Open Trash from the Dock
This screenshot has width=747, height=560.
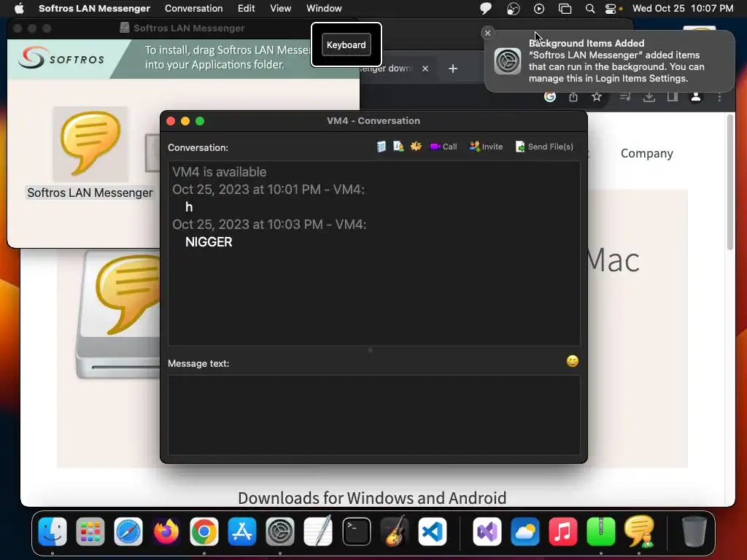point(694,531)
